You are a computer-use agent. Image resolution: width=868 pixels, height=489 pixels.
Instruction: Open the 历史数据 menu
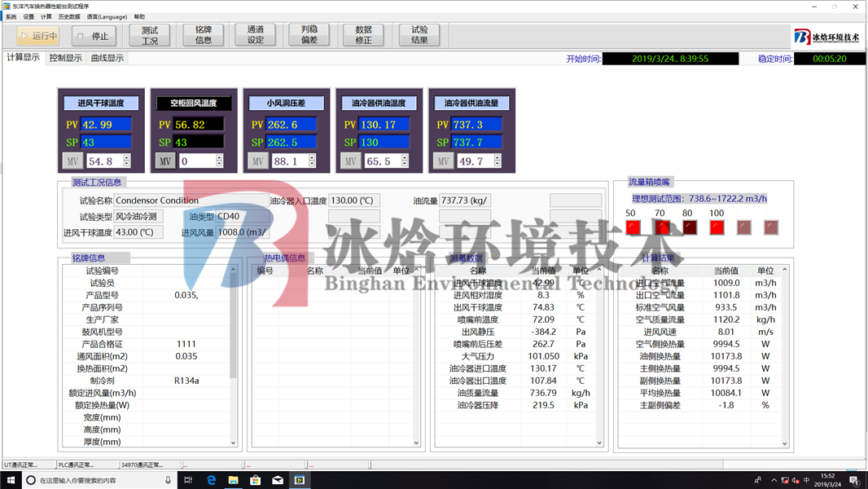pos(68,16)
